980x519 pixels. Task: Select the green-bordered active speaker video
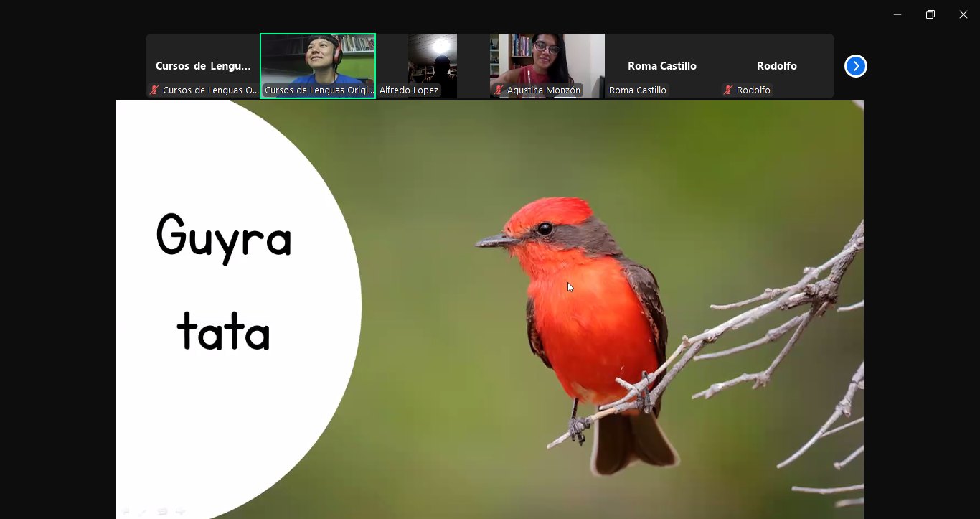(x=318, y=61)
